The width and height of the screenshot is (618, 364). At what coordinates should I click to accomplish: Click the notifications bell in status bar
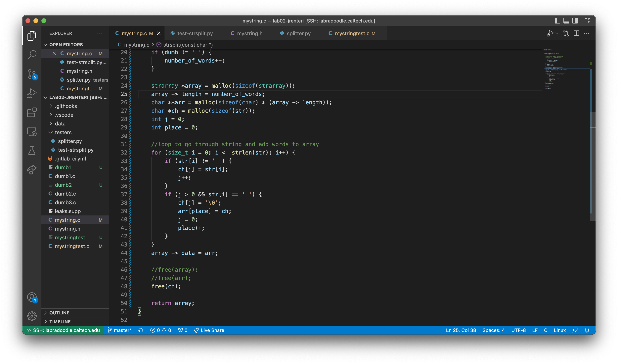click(x=587, y=330)
